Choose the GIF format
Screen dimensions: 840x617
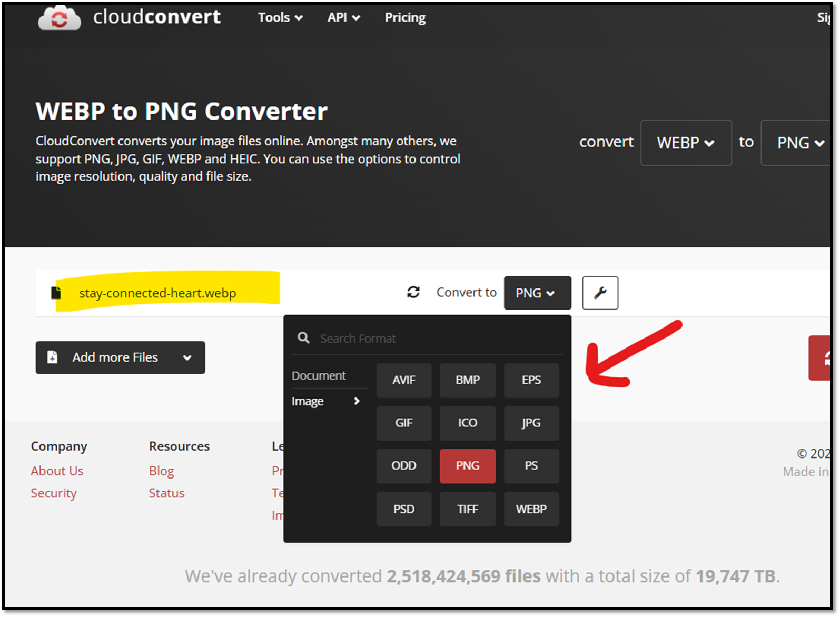(404, 423)
